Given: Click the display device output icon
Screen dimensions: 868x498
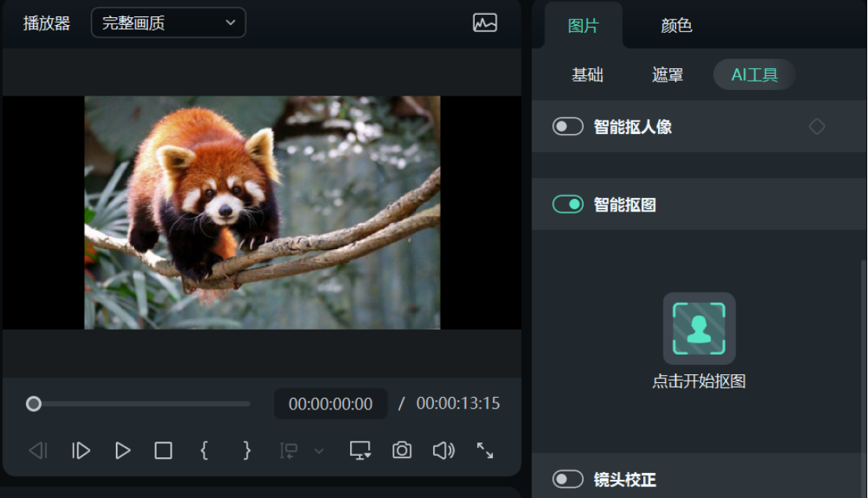Looking at the screenshot, I should click(359, 450).
